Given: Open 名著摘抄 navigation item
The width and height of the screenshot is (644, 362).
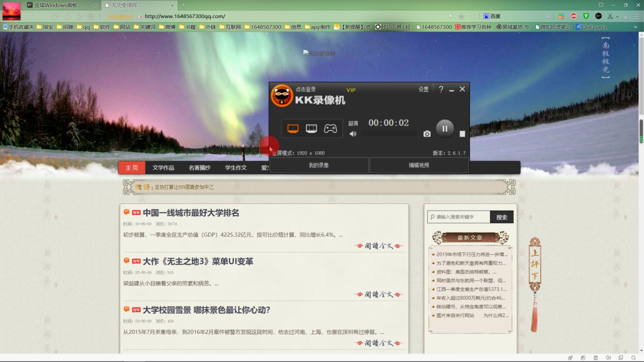Looking at the screenshot, I should [x=200, y=167].
